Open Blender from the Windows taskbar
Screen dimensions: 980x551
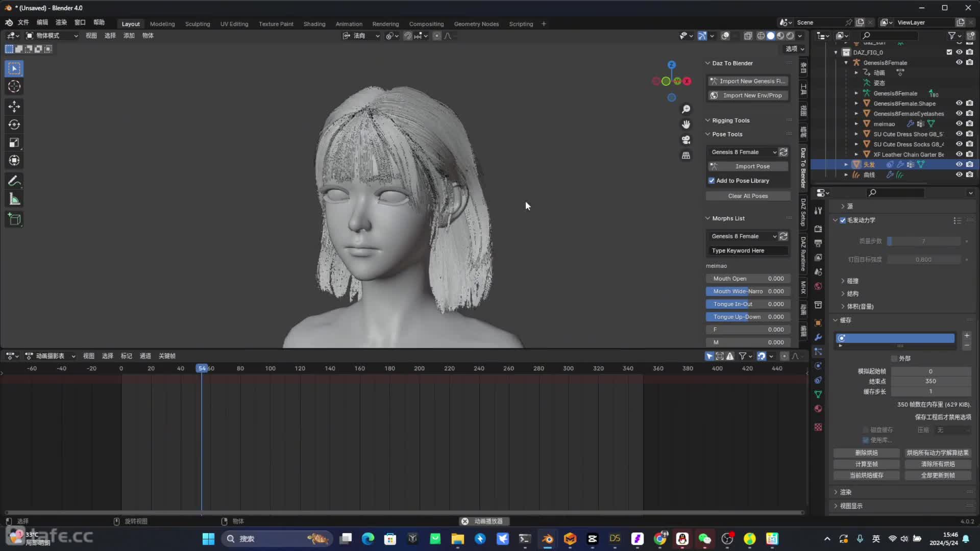[x=548, y=539]
